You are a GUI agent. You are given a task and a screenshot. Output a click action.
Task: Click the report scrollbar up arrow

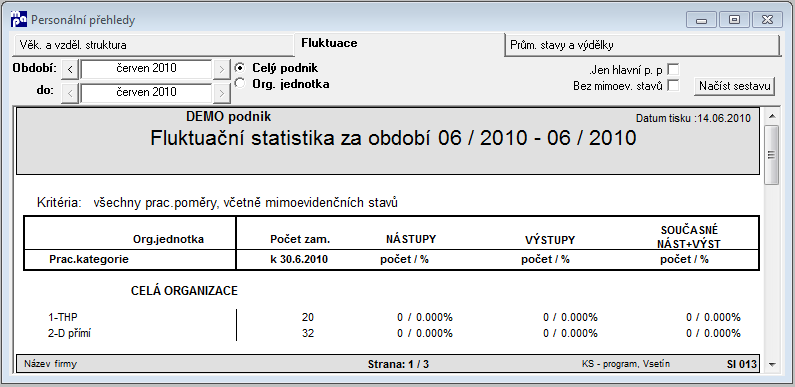click(x=772, y=117)
